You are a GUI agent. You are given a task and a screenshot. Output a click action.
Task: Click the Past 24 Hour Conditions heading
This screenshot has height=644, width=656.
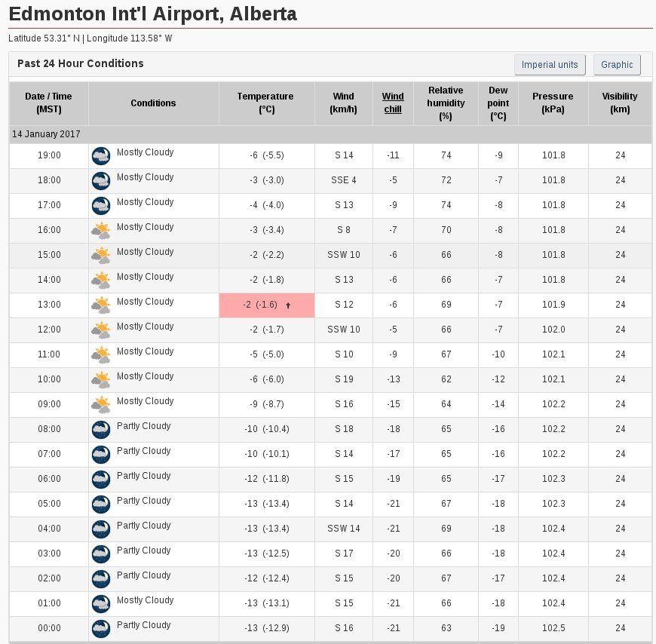(81, 63)
